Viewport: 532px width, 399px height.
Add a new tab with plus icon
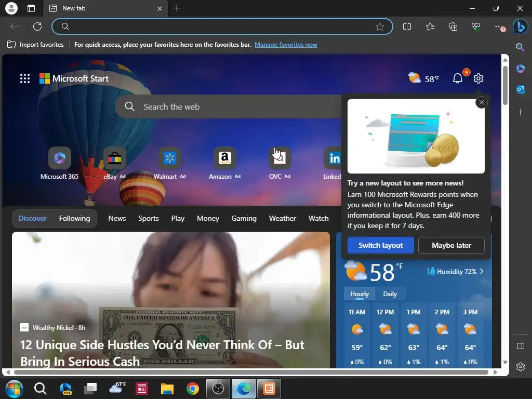point(177,8)
